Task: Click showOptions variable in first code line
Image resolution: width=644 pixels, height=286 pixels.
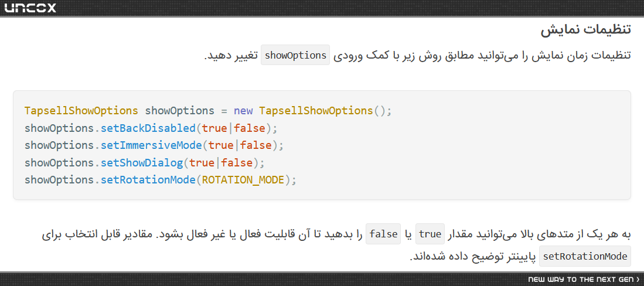Action: [x=179, y=111]
